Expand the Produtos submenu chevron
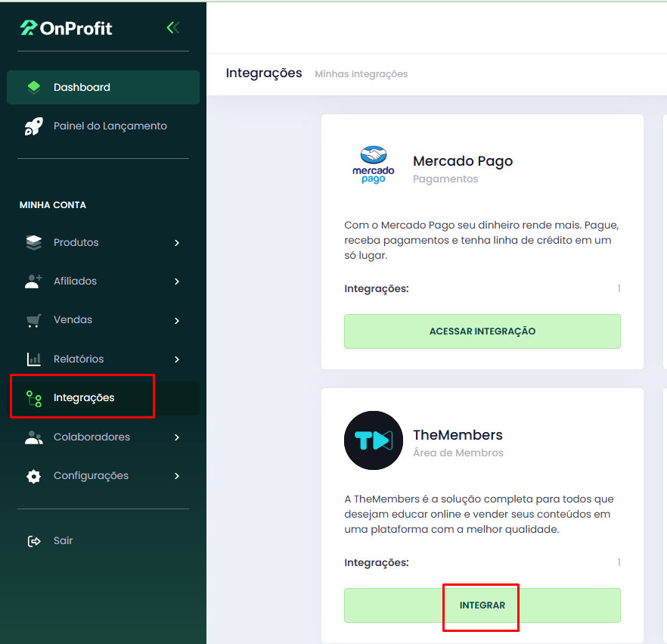 177,243
